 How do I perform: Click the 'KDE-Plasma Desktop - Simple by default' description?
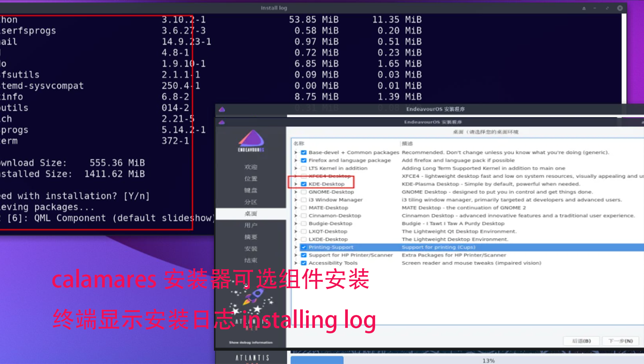[491, 184]
